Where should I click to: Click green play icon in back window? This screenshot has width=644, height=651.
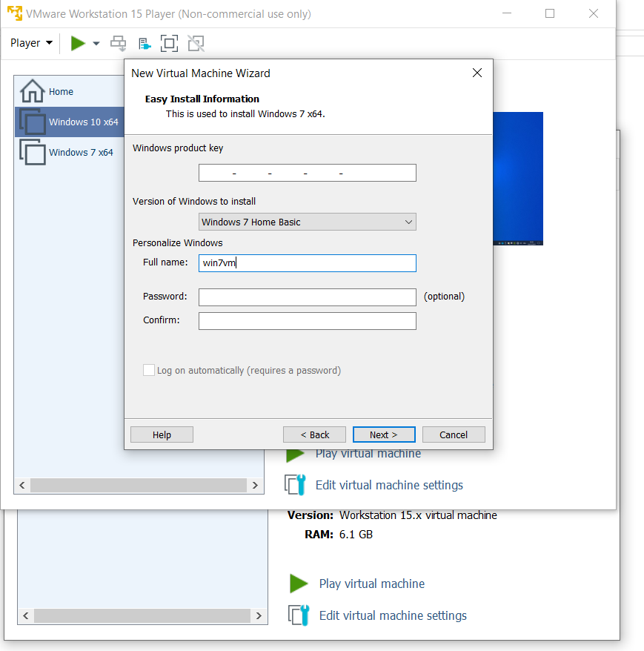tap(299, 584)
